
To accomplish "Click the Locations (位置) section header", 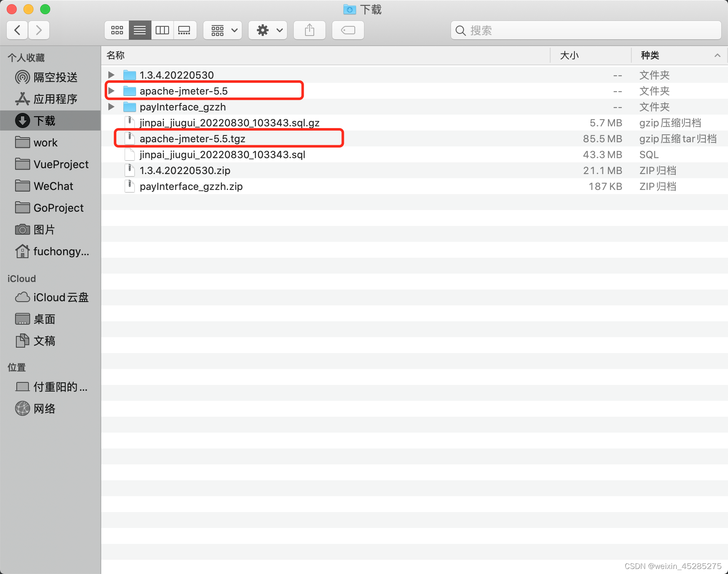I will coord(17,367).
